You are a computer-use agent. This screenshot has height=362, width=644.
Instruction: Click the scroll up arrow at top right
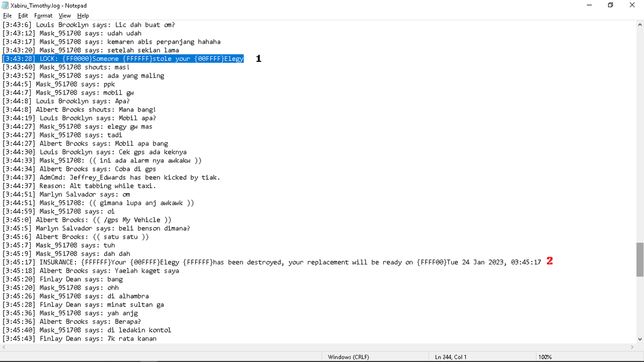(639, 25)
